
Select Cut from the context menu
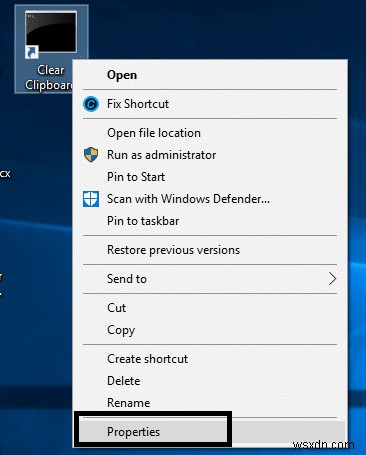coord(210,308)
